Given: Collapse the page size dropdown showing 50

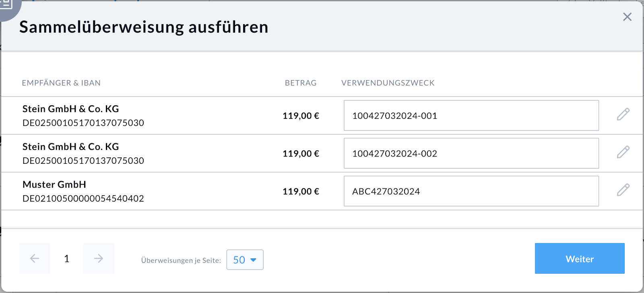Looking at the screenshot, I should [245, 260].
